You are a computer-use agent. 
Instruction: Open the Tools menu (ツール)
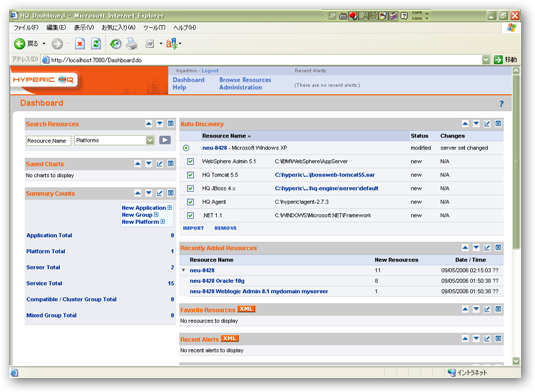154,28
